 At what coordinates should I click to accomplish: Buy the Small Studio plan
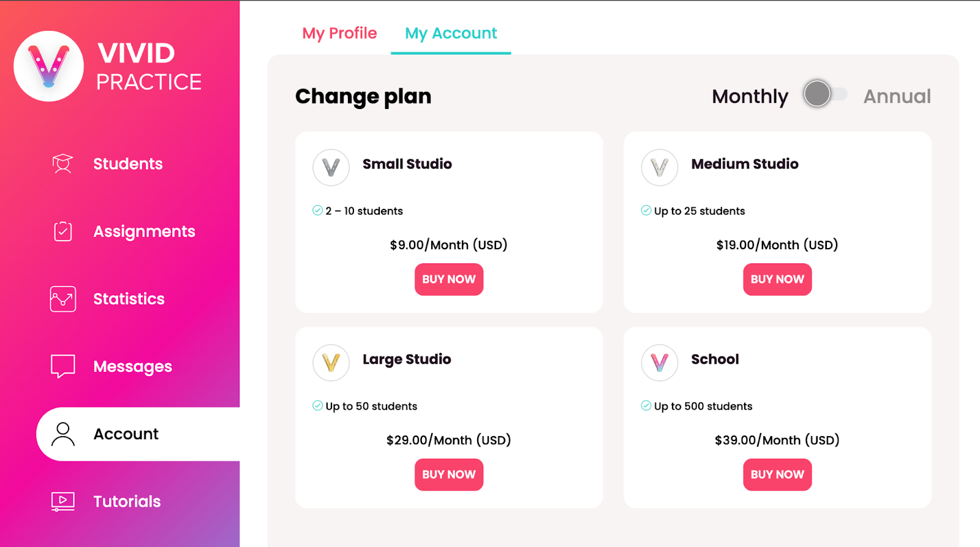449,279
